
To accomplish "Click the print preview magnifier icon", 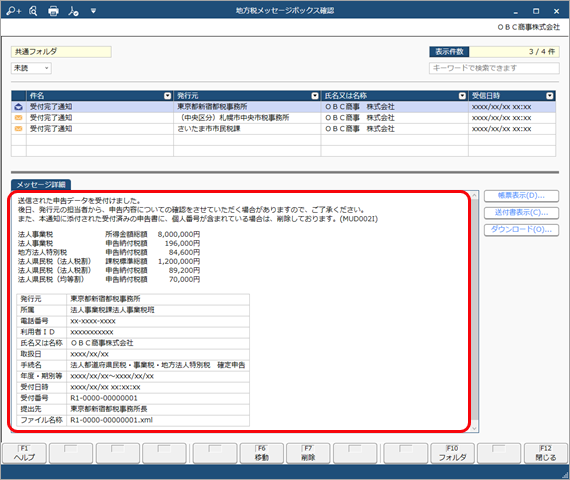I will click(x=33, y=11).
